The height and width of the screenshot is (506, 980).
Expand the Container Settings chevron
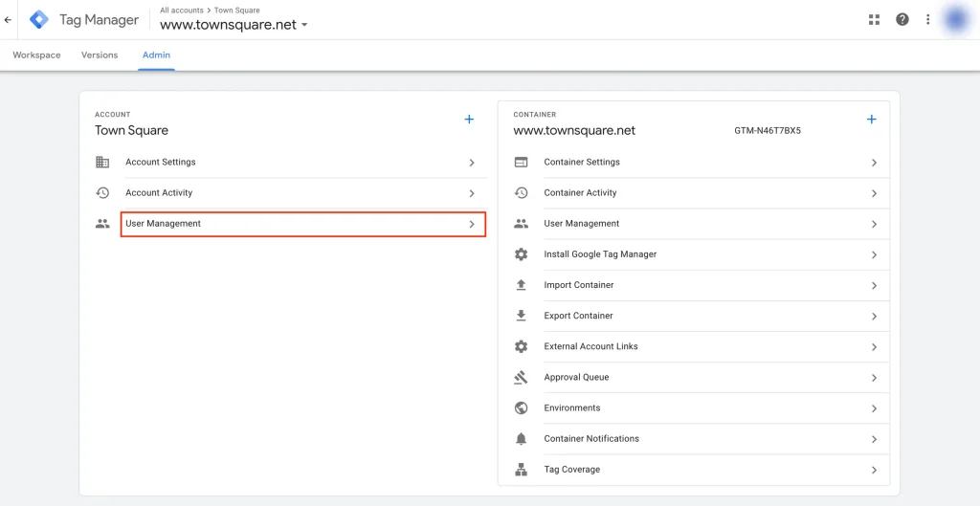[x=875, y=163]
